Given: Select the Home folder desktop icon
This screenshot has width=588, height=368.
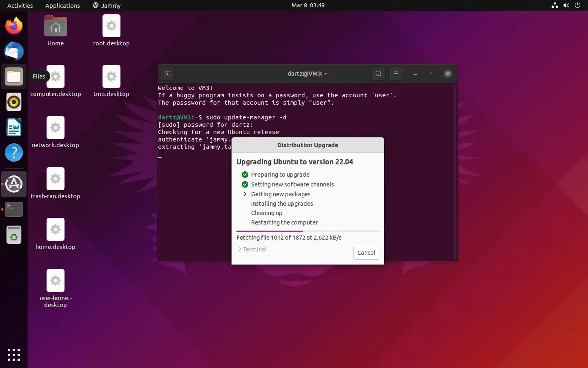Looking at the screenshot, I should 55,31.
